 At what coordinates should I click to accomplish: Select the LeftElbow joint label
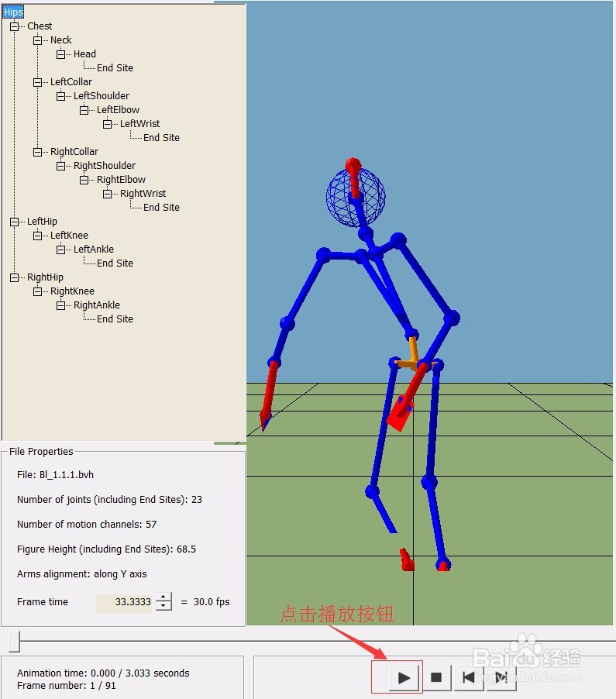point(118,110)
